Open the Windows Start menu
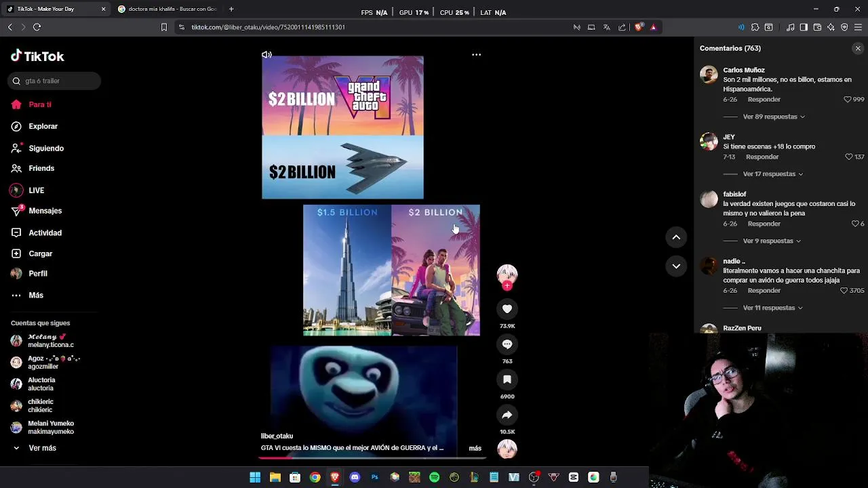The image size is (868, 488). point(255,478)
